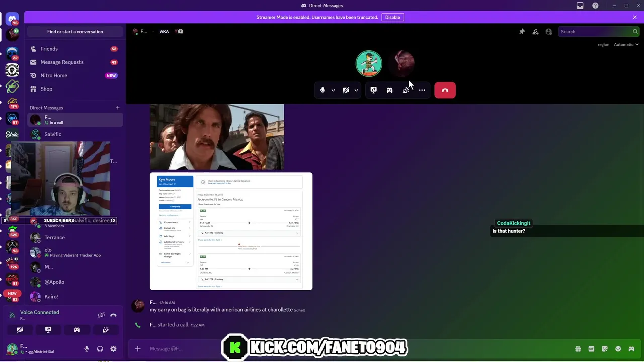Click the Voice Connected status text

click(40, 312)
